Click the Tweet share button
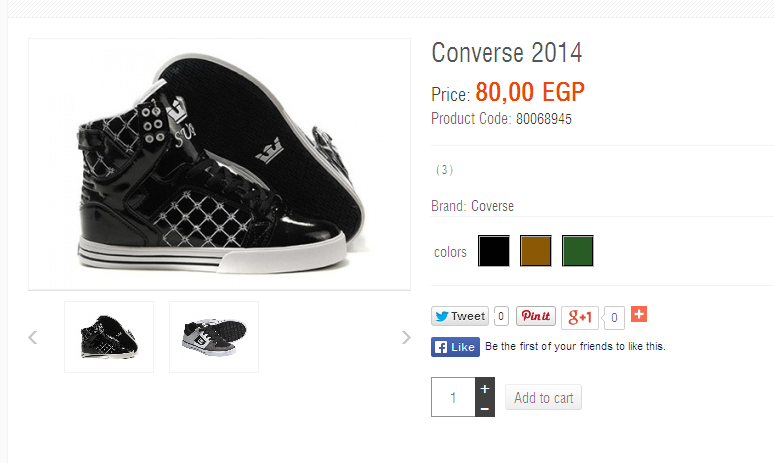 (x=460, y=316)
